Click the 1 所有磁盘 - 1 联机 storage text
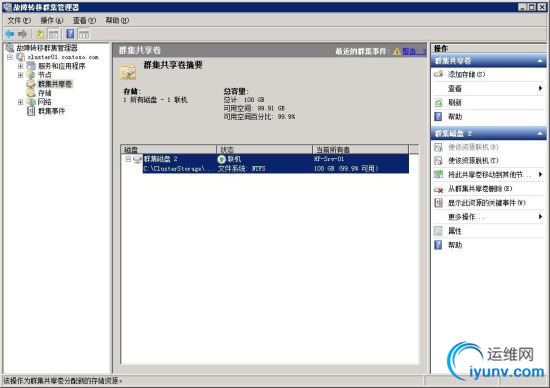 point(155,100)
